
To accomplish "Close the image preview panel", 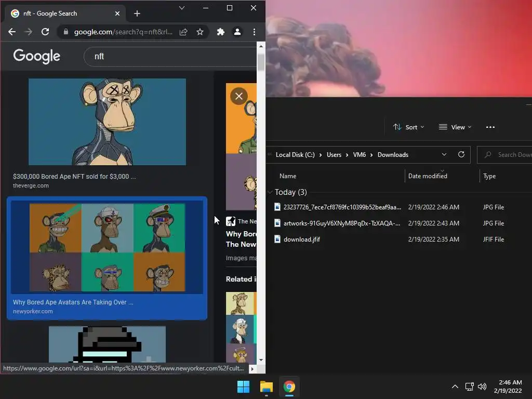I will point(239,96).
